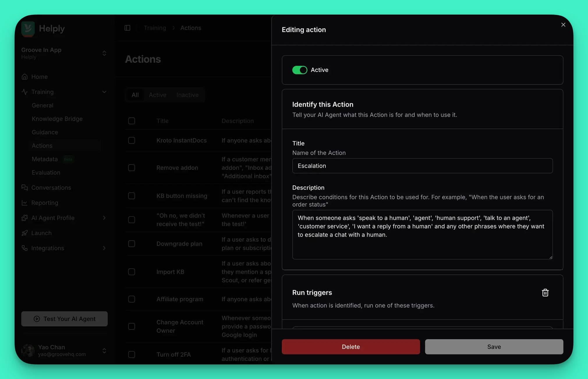Select the Launch rocket icon
Screen dimensions: 588x379
click(25, 233)
